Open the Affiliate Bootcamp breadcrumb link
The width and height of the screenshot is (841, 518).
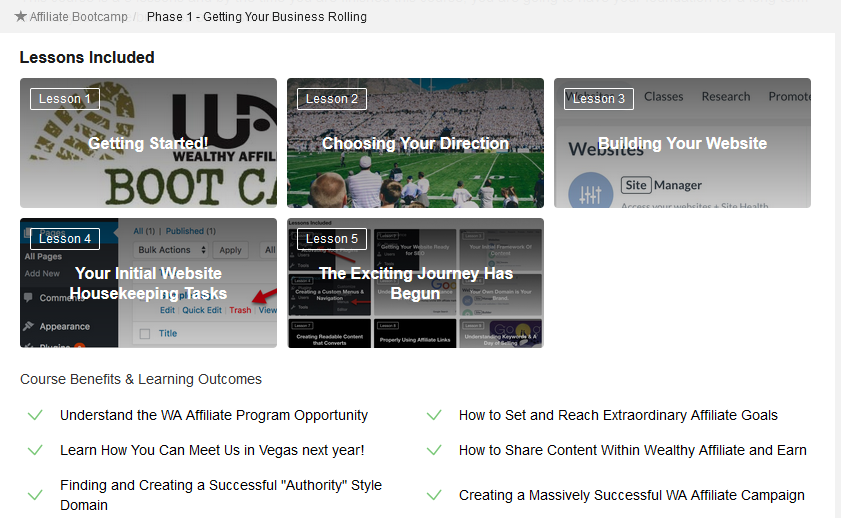click(78, 17)
